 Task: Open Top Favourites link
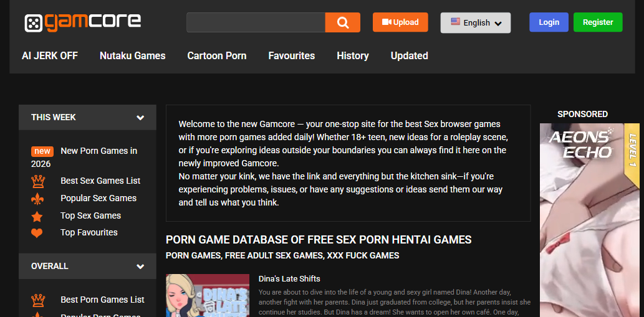[x=89, y=232]
